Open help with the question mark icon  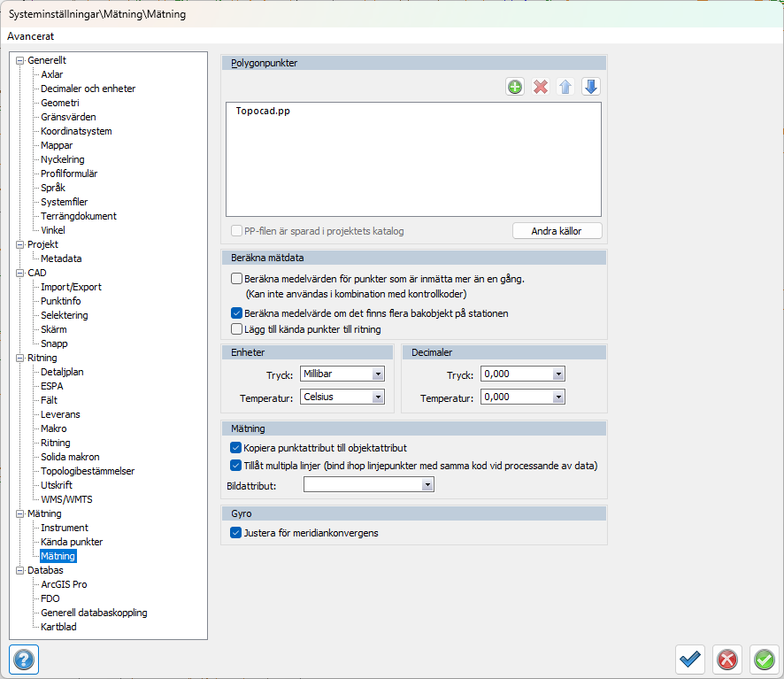coord(23,660)
